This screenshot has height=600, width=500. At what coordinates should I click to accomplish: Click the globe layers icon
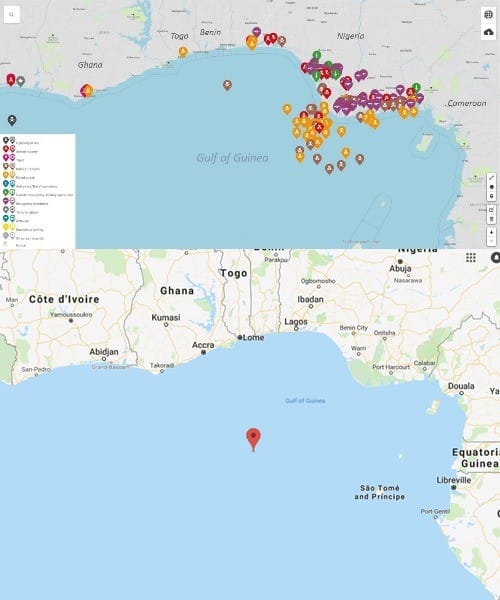coord(489,15)
